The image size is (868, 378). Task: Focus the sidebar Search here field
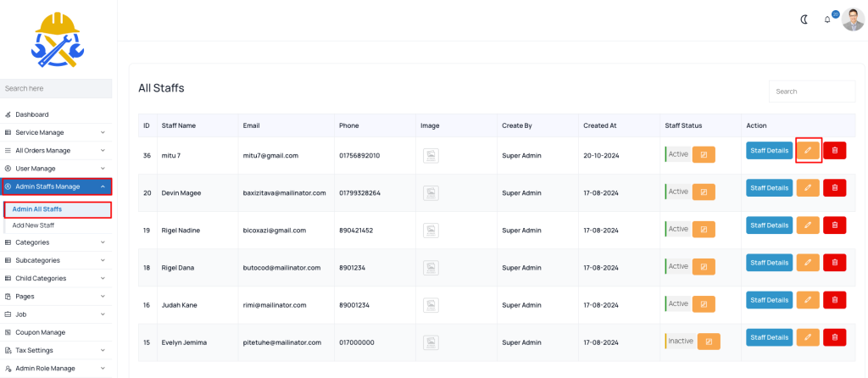(56, 88)
